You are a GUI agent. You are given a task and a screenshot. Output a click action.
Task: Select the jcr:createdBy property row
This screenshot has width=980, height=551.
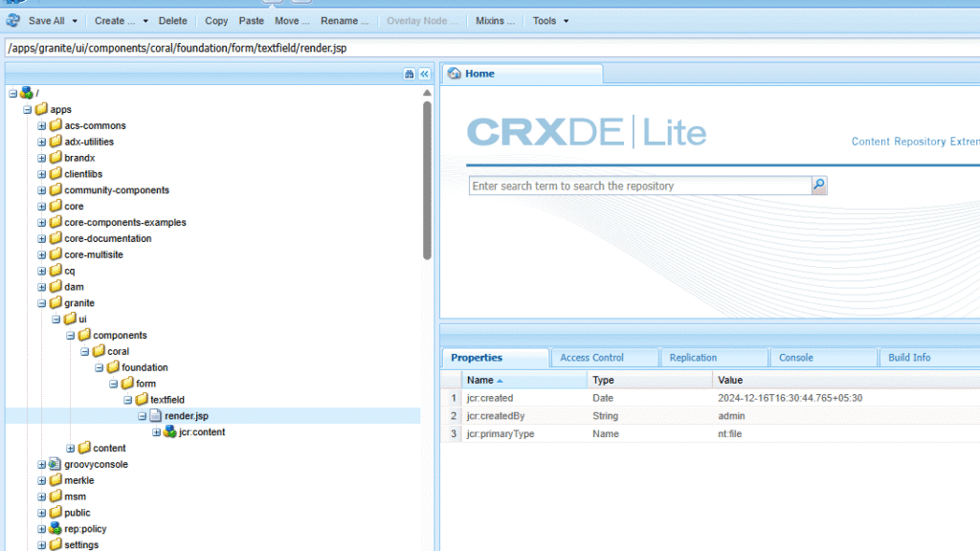(x=711, y=416)
